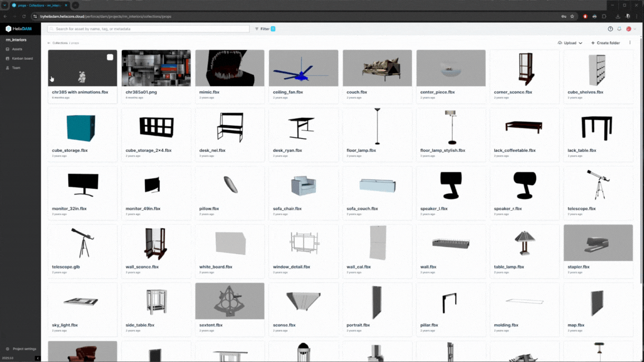The width and height of the screenshot is (644, 362).
Task: Tick the checkbox on chr385 animations thumbnail
Action: [110, 57]
